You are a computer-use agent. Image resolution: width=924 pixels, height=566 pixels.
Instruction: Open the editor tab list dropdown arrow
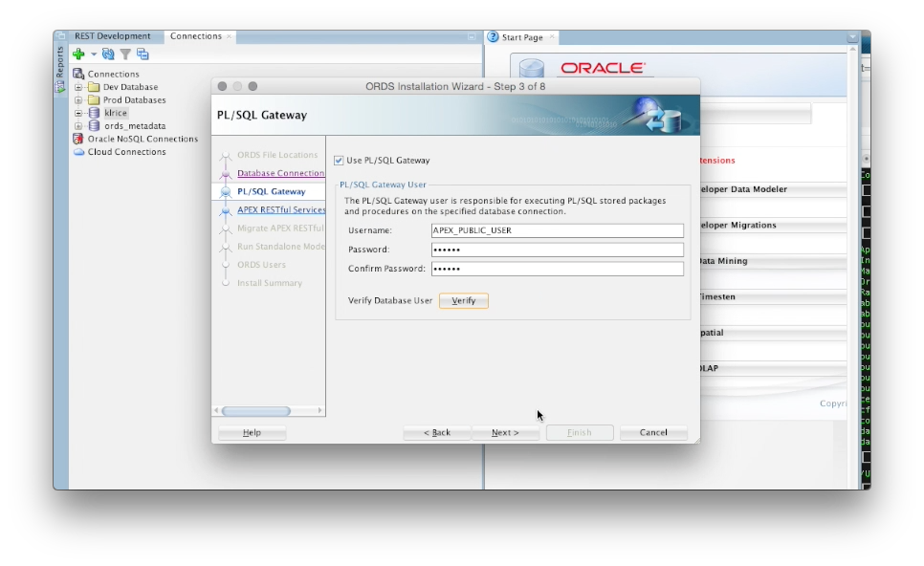coord(852,37)
